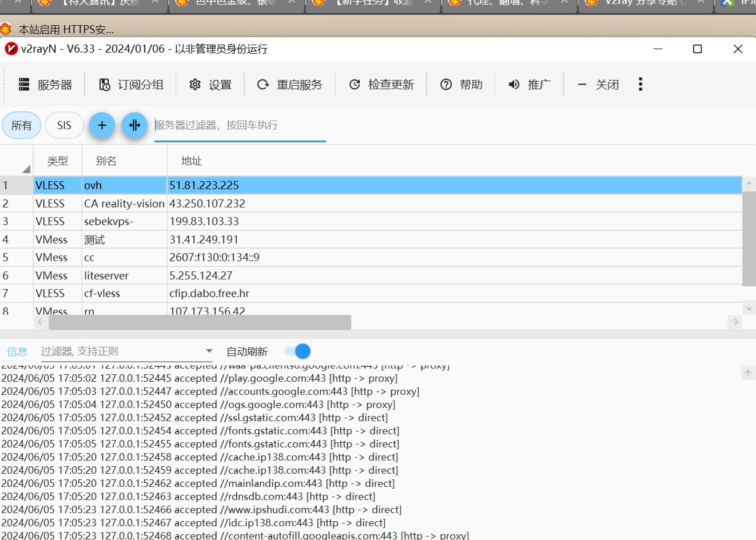Click the 信息 information label
This screenshot has width=756, height=540.
click(x=17, y=351)
